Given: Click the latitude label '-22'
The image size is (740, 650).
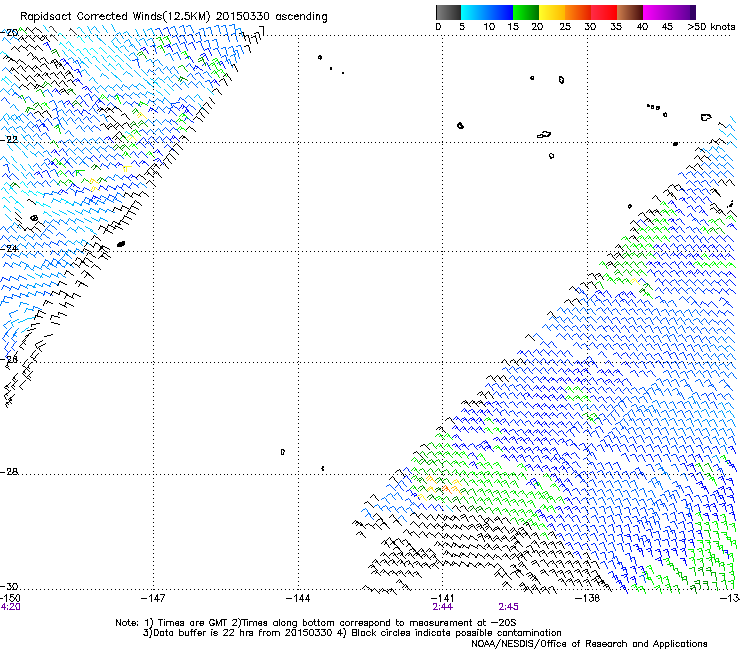Looking at the screenshot, I should pyautogui.click(x=9, y=140).
